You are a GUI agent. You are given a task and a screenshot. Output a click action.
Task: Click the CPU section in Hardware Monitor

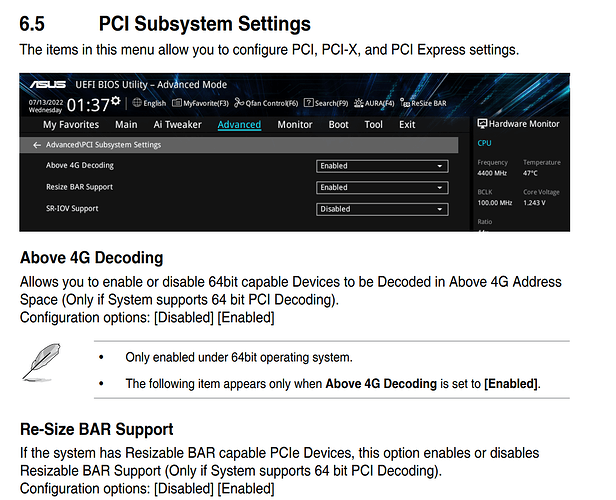point(484,143)
